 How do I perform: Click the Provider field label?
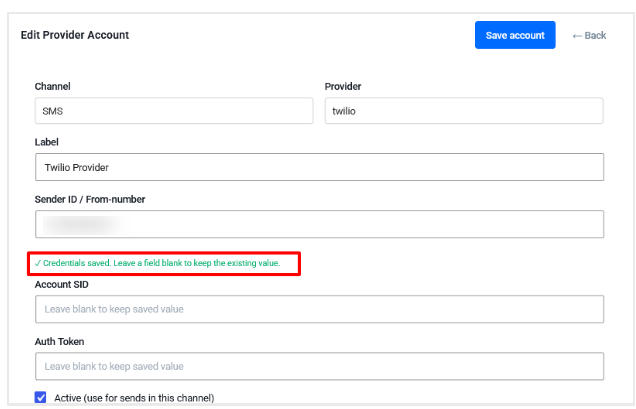(343, 86)
